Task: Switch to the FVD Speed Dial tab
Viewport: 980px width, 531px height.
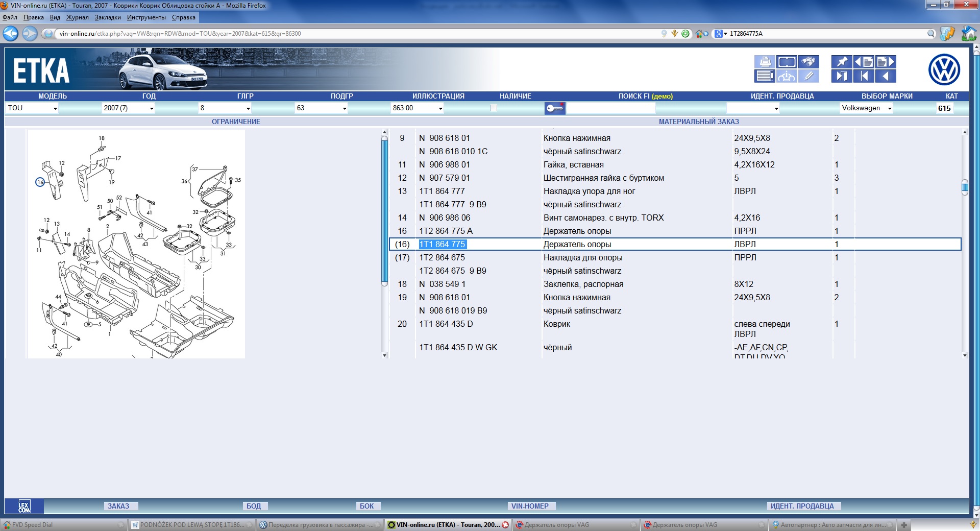Action: [x=63, y=524]
